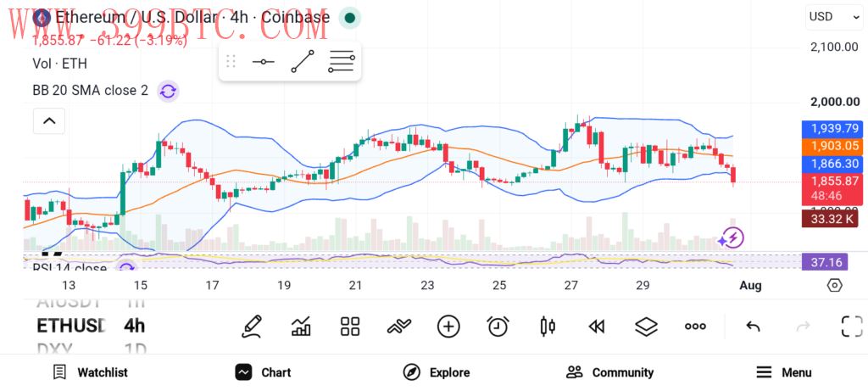This screenshot has height=391, width=868.
Task: Enter fullscreen mode
Action: tap(852, 327)
